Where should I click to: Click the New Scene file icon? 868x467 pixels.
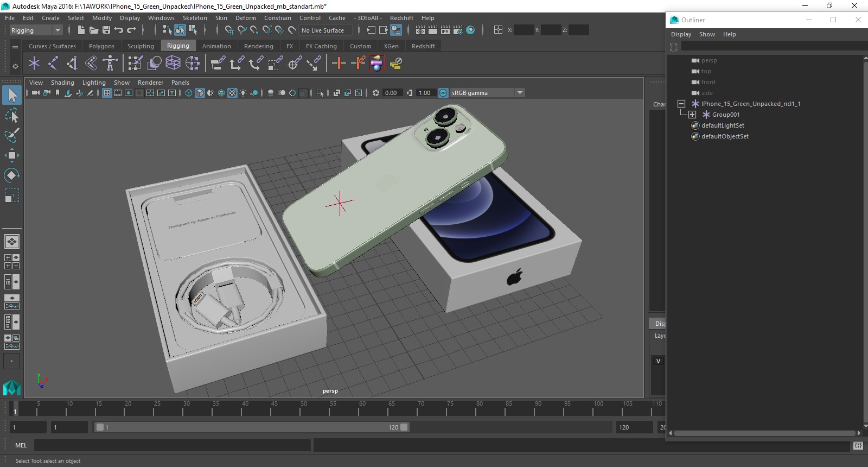81,30
